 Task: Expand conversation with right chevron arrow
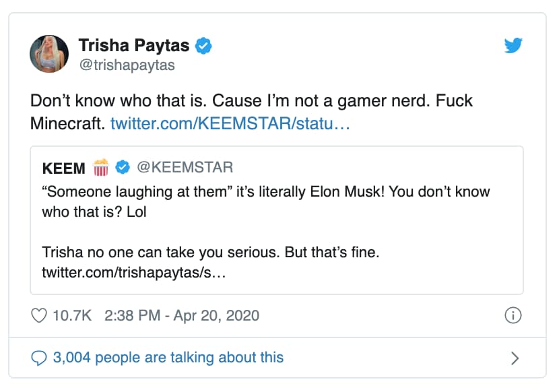(x=515, y=357)
